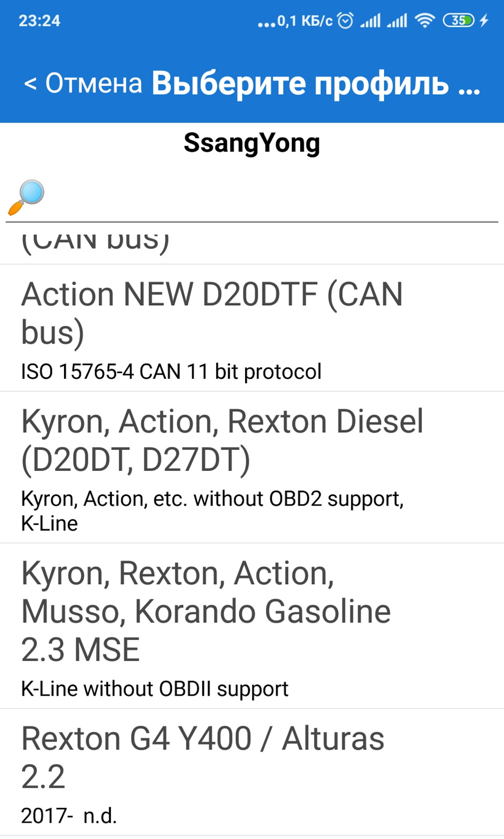
Task: Tap the magnifying glass search icon
Action: coord(26,198)
